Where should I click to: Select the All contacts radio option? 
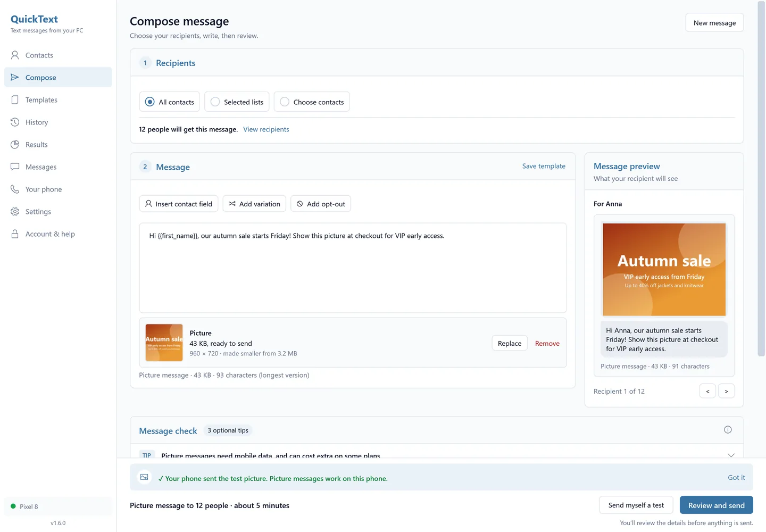(x=169, y=102)
